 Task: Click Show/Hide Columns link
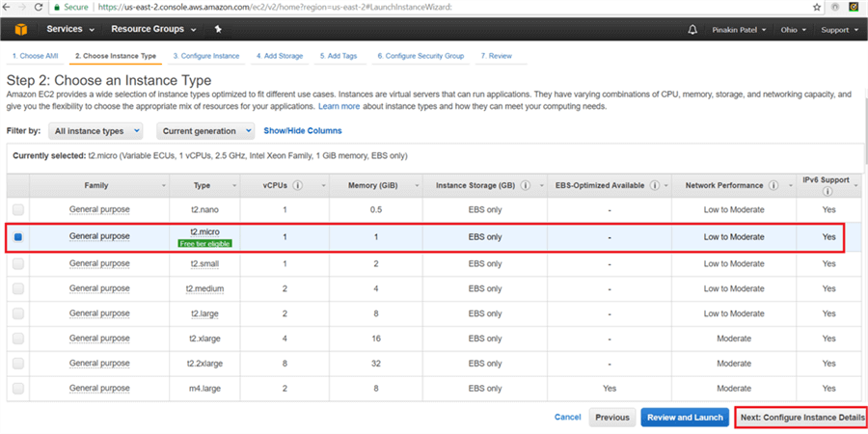pyautogui.click(x=303, y=131)
